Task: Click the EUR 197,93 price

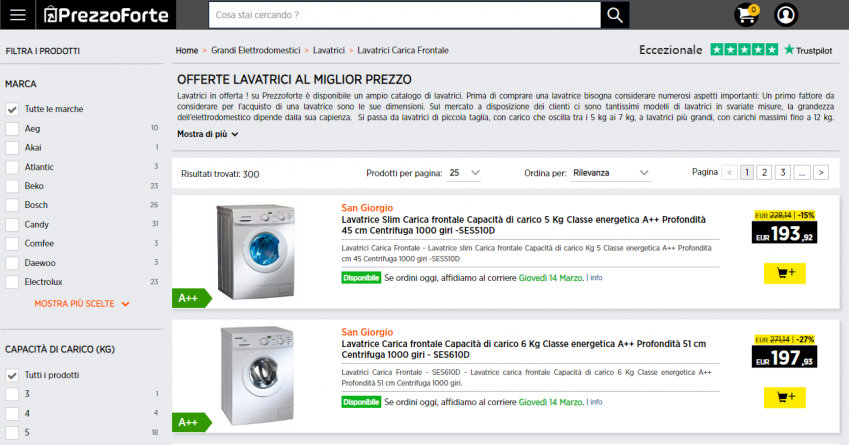Action: [x=785, y=357]
